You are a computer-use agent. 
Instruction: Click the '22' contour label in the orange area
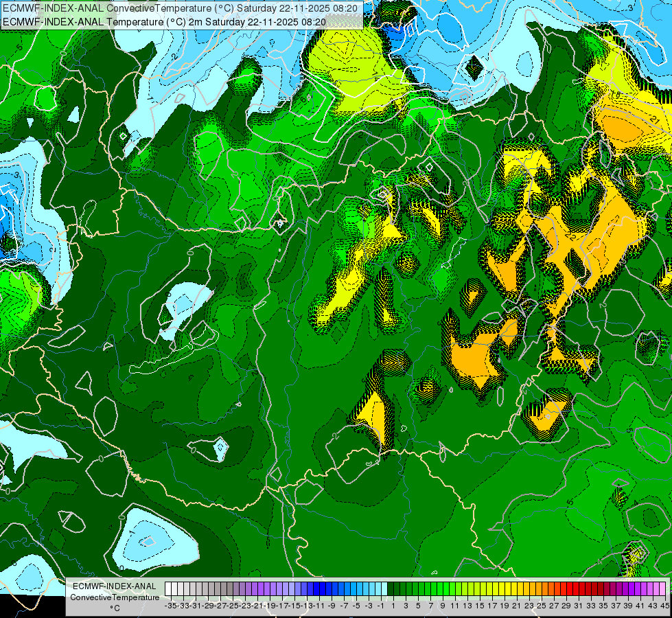[x=570, y=236]
